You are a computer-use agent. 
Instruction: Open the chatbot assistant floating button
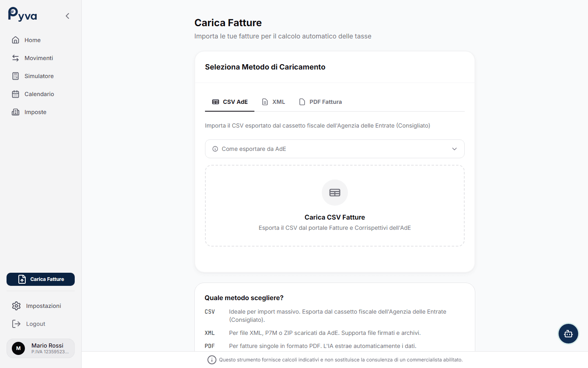pyautogui.click(x=568, y=334)
